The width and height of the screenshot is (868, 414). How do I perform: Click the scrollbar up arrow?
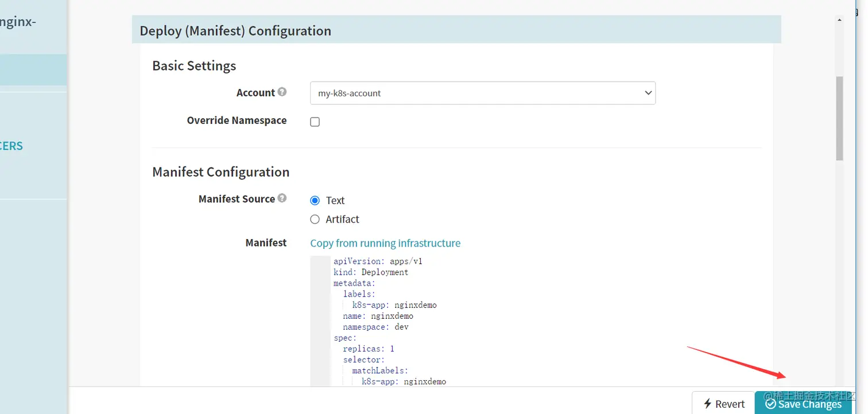[x=839, y=20]
